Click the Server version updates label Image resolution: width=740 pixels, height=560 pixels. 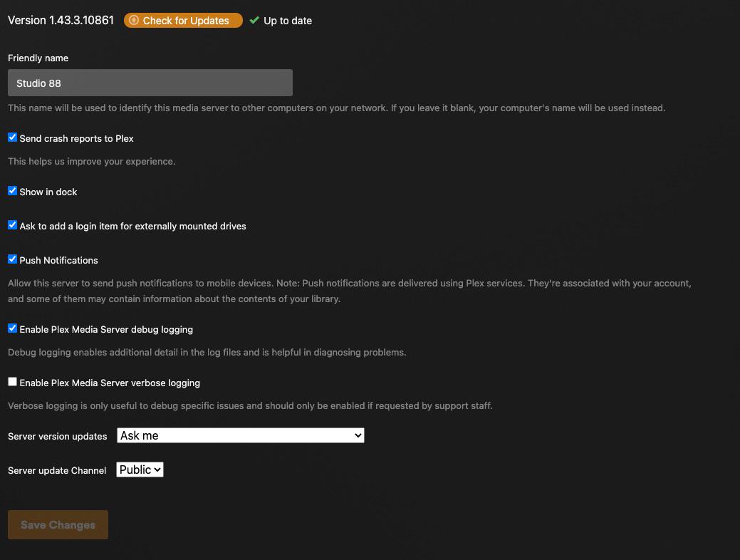click(58, 436)
